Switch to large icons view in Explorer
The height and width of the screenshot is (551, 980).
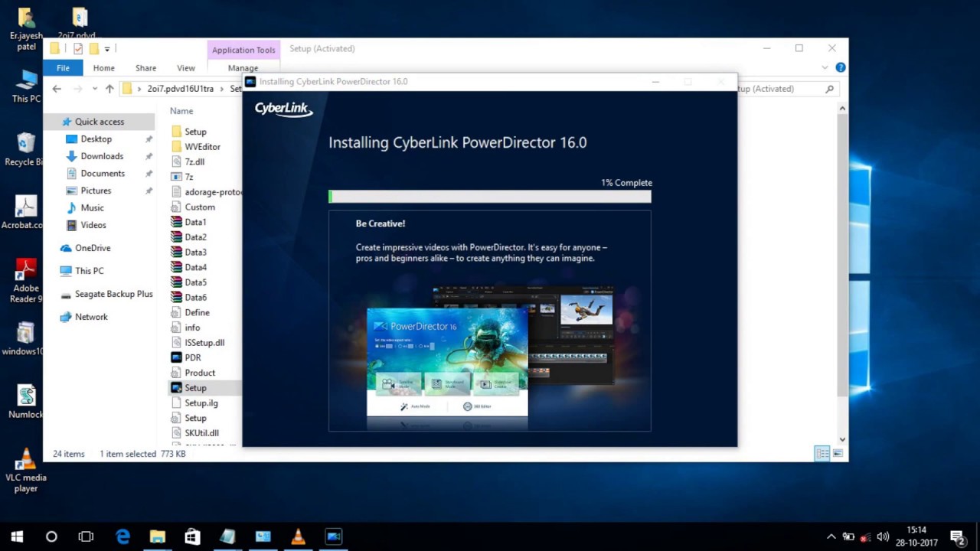(838, 454)
